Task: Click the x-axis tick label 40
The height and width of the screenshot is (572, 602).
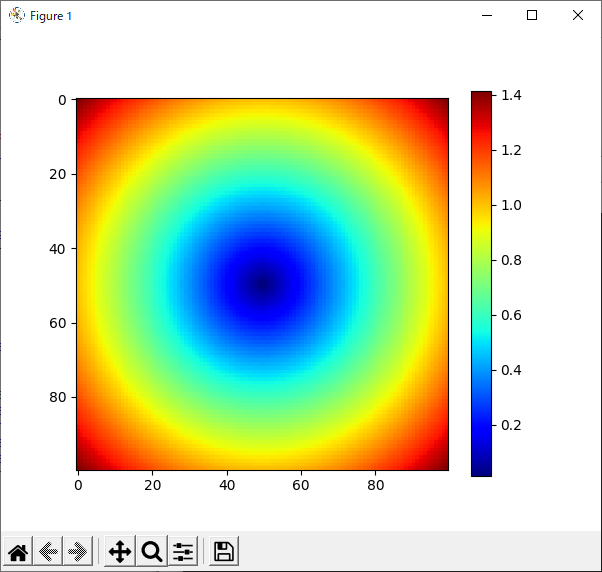Action: tap(227, 487)
